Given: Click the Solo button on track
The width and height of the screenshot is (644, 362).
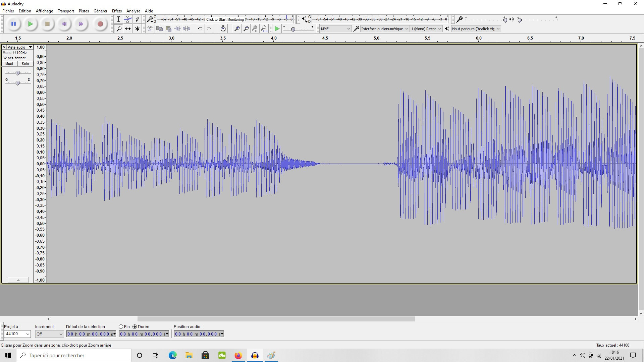Looking at the screenshot, I should [x=25, y=64].
